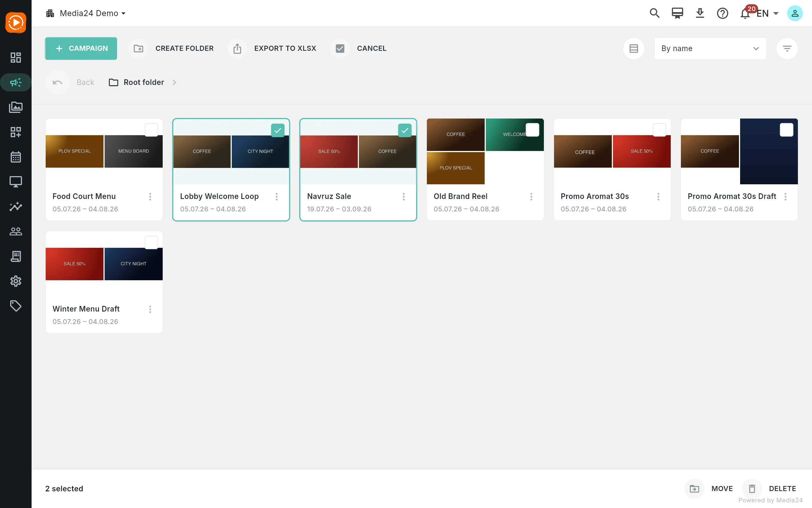This screenshot has height=508, width=812.
Task: Click the move-to-folder icon in bottom bar
Action: [x=694, y=489]
